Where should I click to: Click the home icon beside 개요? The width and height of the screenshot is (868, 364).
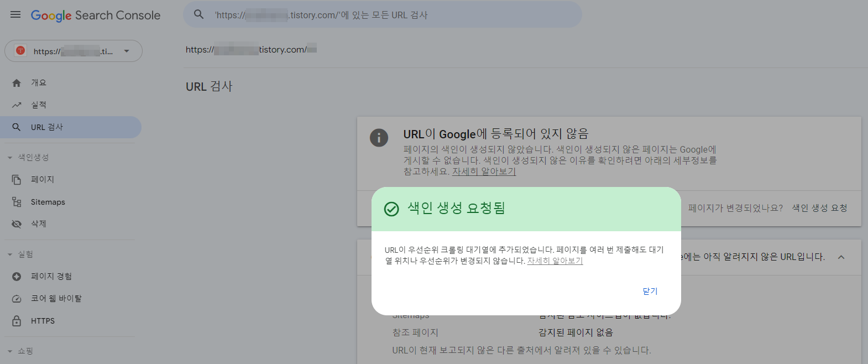point(17,83)
